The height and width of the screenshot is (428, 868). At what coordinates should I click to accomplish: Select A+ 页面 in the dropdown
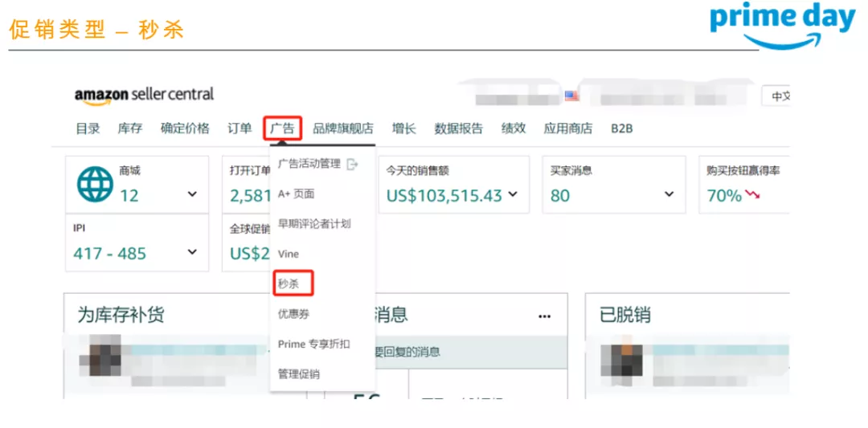296,194
